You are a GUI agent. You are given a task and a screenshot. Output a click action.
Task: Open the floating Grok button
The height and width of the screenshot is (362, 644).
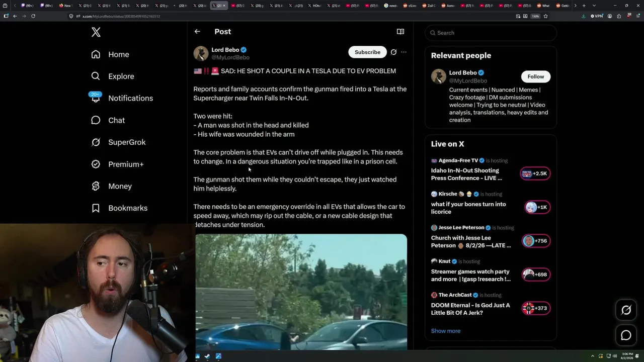[x=626, y=310]
